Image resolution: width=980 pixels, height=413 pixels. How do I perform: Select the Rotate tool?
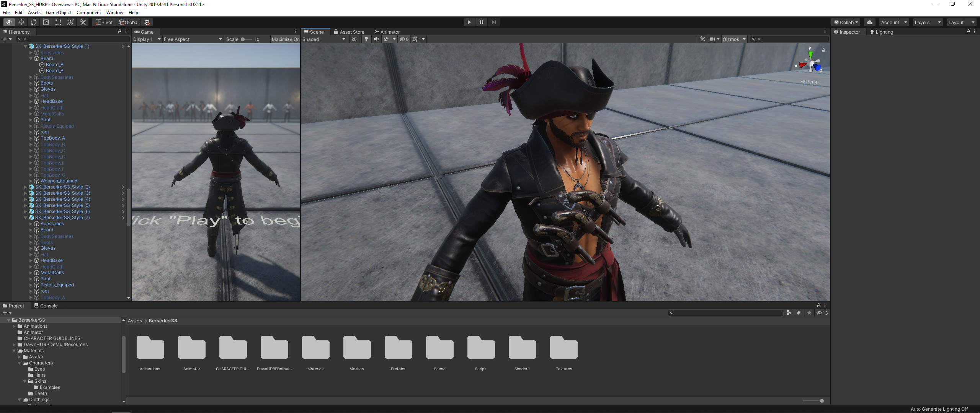(x=34, y=22)
